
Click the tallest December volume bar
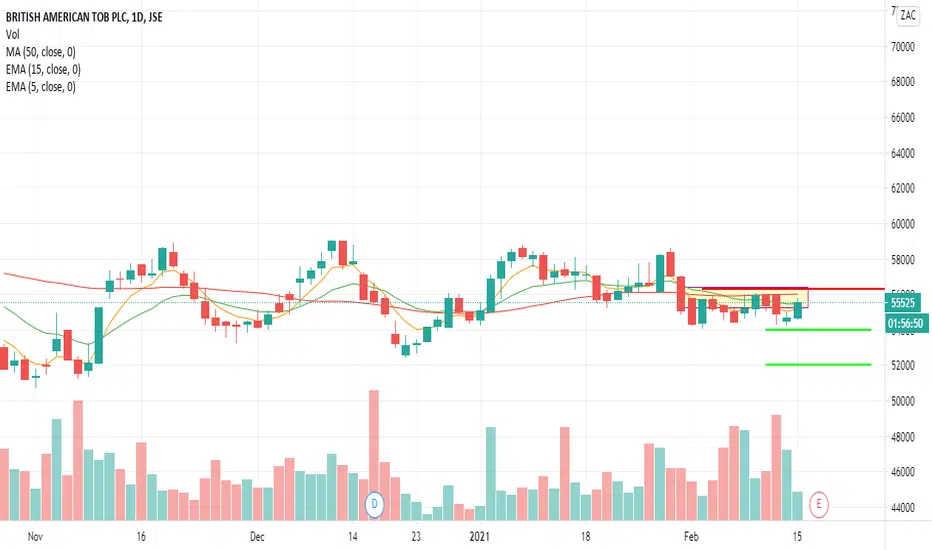coord(374,455)
